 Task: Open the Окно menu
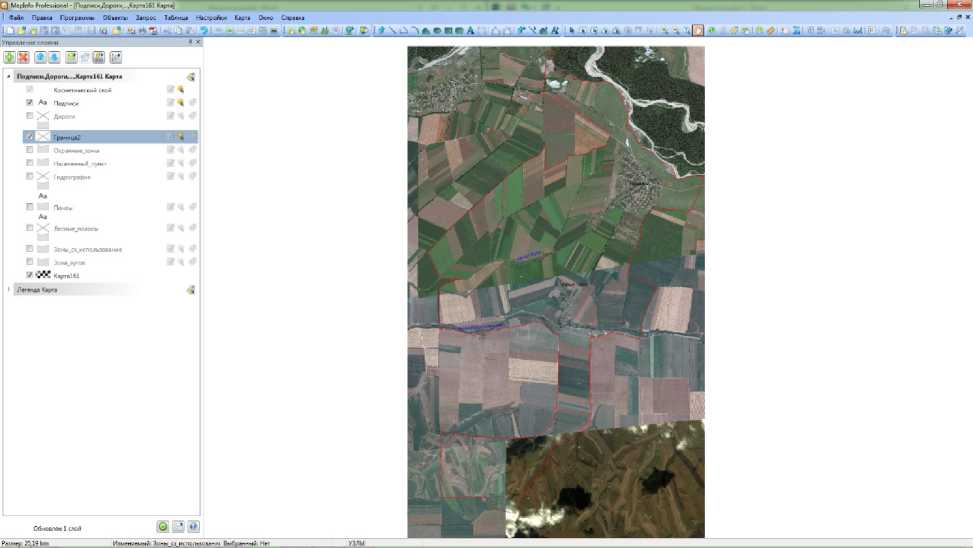(x=266, y=18)
